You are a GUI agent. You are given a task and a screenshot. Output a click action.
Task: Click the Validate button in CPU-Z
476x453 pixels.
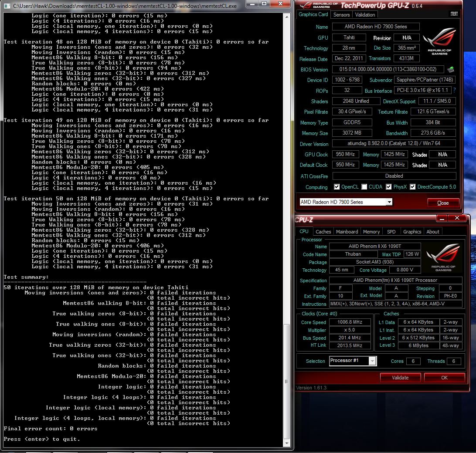coord(400,378)
